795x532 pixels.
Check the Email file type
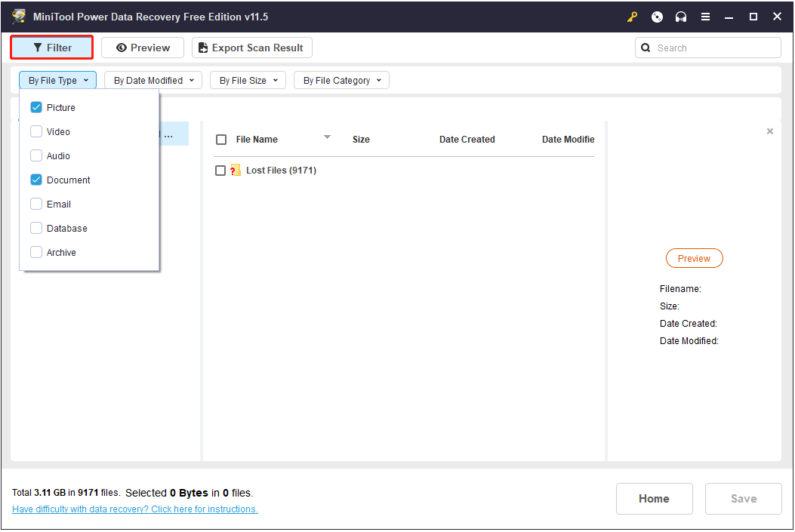pos(36,204)
